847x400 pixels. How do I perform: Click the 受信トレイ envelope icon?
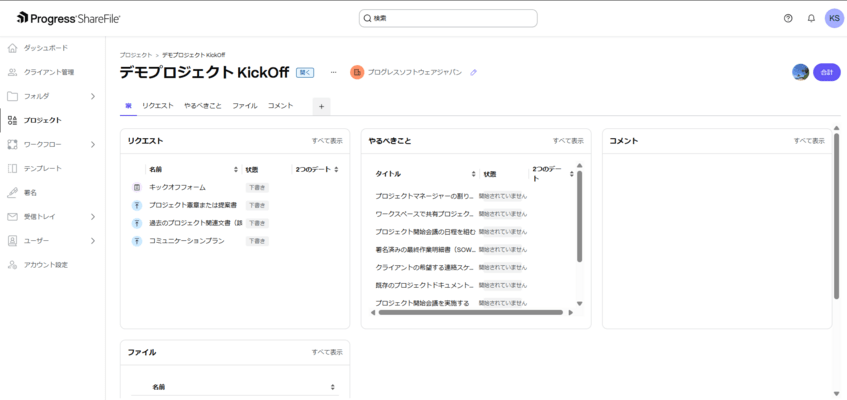(x=12, y=217)
